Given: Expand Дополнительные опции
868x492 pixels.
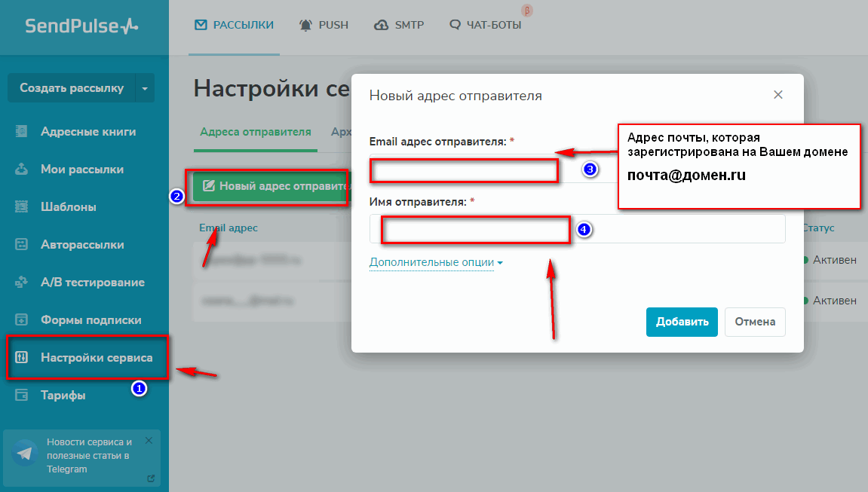Looking at the screenshot, I should (x=436, y=262).
